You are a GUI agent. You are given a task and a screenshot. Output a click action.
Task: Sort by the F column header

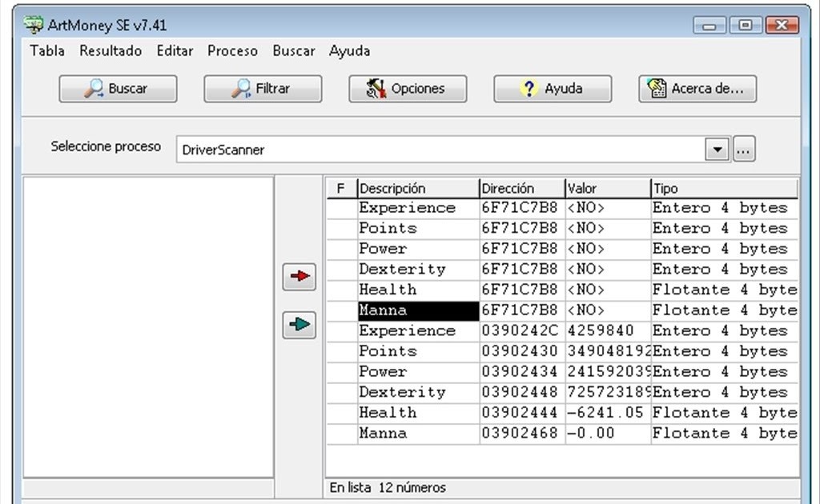point(341,189)
